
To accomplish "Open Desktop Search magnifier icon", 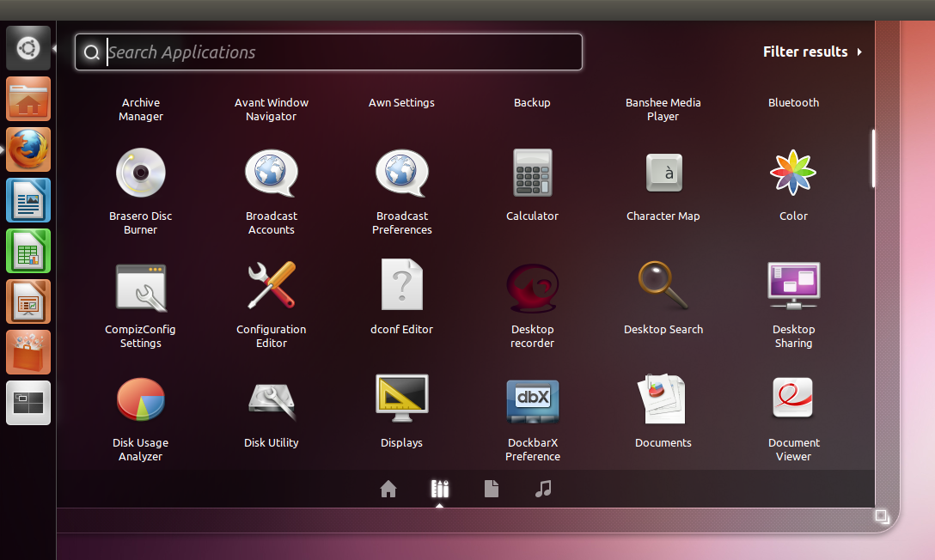I will pos(663,285).
